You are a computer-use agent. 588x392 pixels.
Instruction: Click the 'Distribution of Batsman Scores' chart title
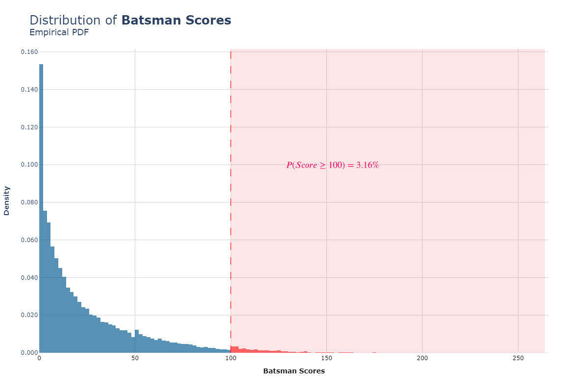click(x=130, y=20)
